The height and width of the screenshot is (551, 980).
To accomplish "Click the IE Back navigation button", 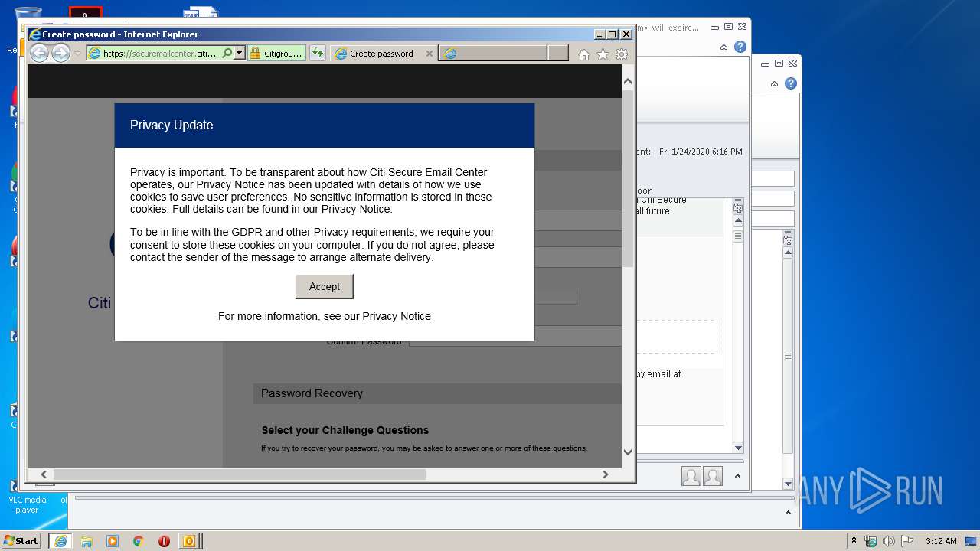I will (x=39, y=53).
